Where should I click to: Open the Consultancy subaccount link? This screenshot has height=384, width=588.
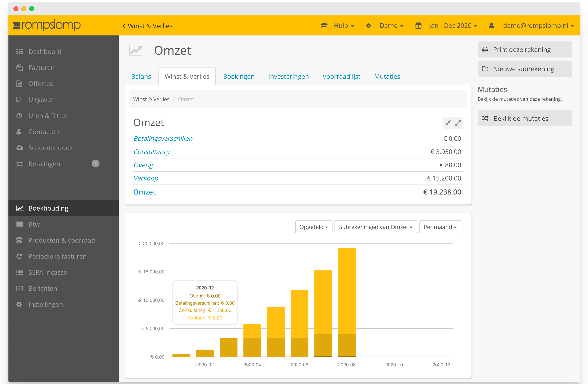[x=152, y=152]
